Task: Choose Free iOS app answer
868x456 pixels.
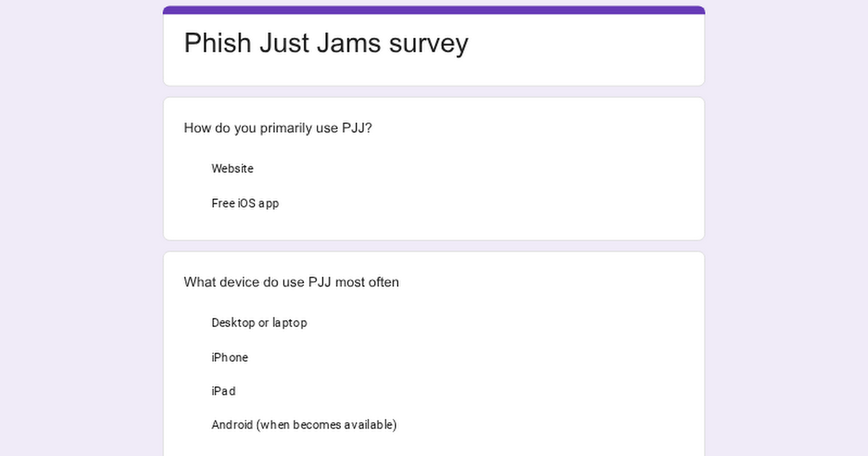Action: coord(244,203)
